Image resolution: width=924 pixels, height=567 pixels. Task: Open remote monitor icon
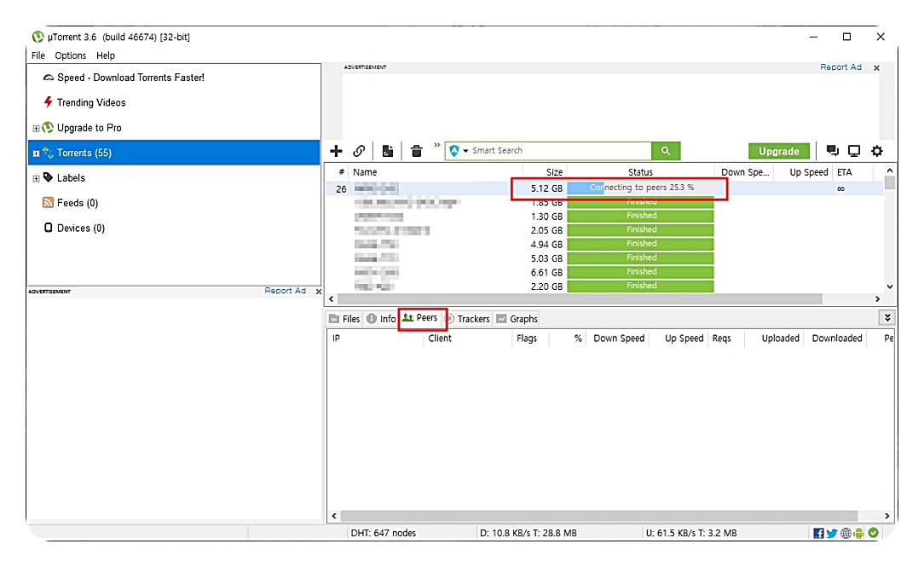pyautogui.click(x=854, y=151)
